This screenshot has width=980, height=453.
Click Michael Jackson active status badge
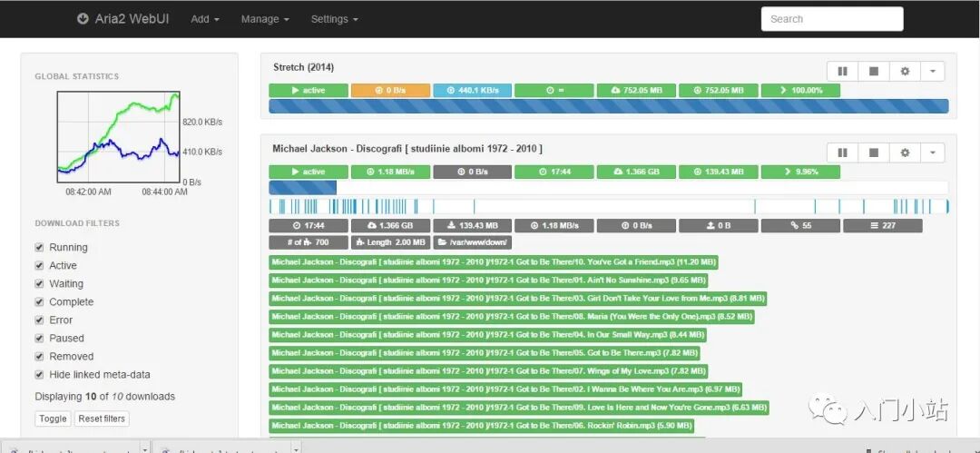(x=309, y=172)
